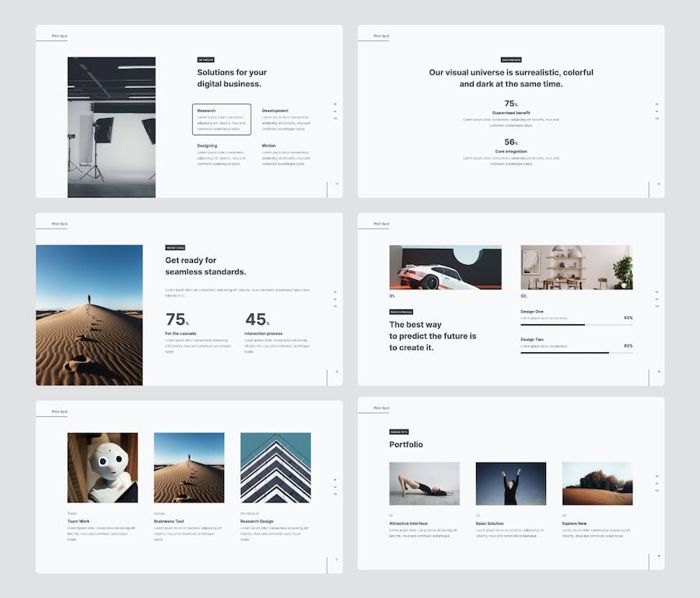Select the 'Solutions for your digital business' heading
Image resolution: width=700 pixels, height=598 pixels.
232,78
